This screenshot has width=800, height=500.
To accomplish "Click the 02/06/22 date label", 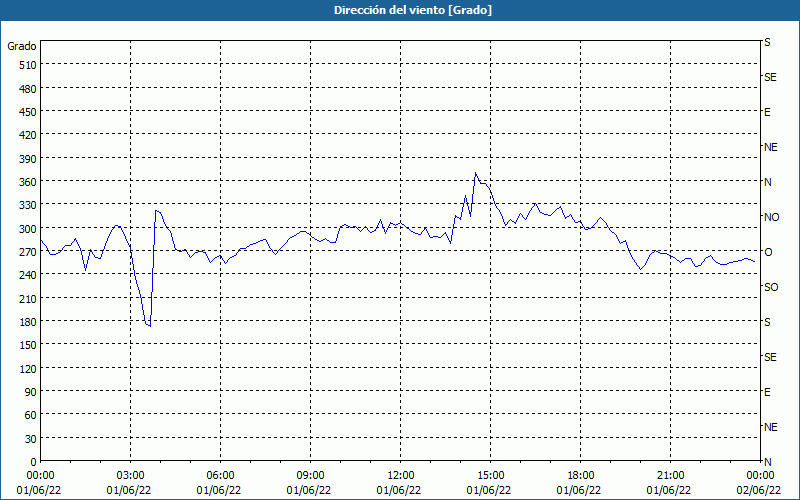I will click(x=759, y=490).
